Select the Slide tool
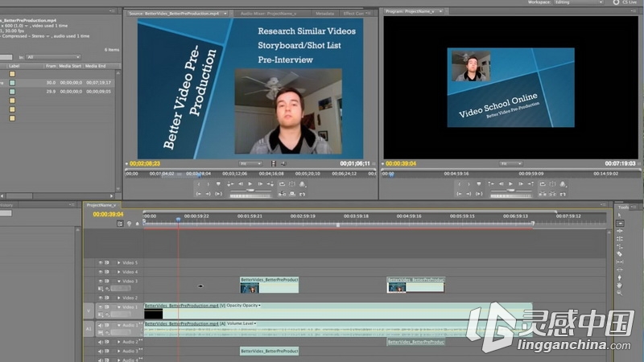The height and width of the screenshot is (362, 644). point(620,269)
